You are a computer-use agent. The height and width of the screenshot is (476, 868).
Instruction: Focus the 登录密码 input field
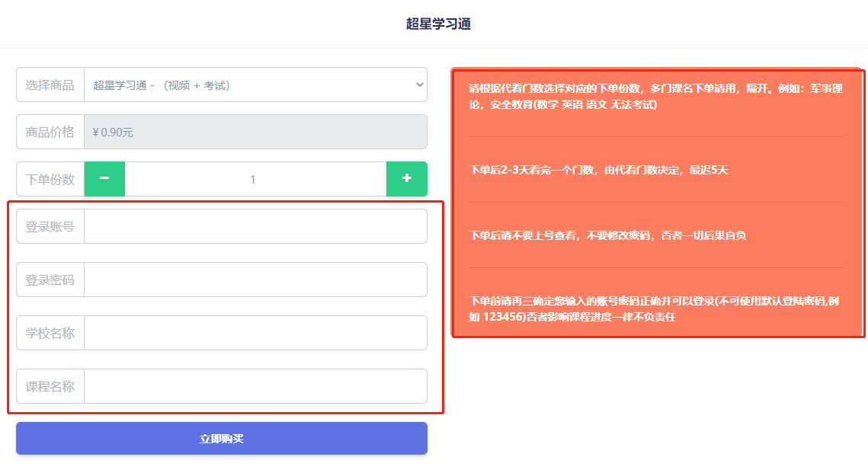(255, 280)
